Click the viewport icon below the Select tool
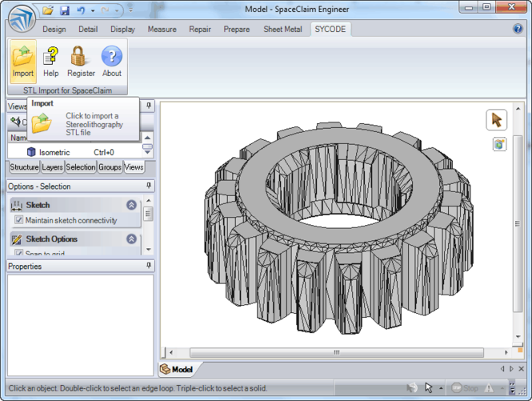Viewport: 532px width, 401px height. point(499,144)
